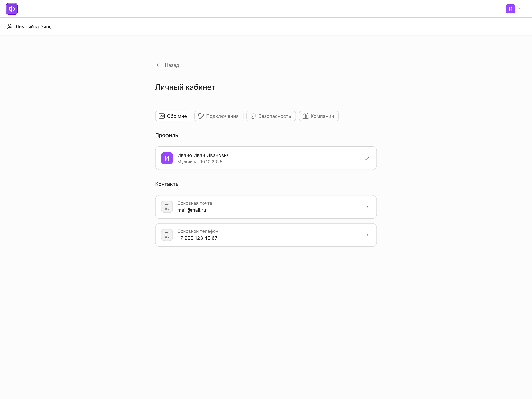
Task: Select the Обо мне tab
Action: [173, 116]
